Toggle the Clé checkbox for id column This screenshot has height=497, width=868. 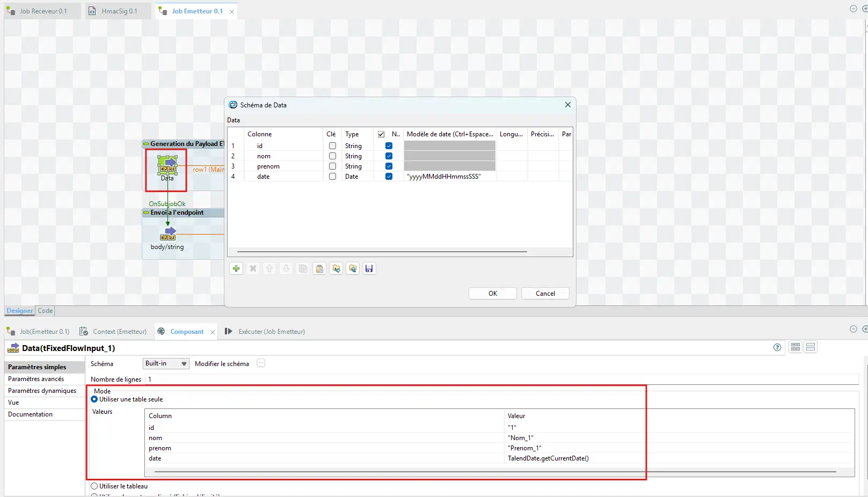click(x=332, y=146)
